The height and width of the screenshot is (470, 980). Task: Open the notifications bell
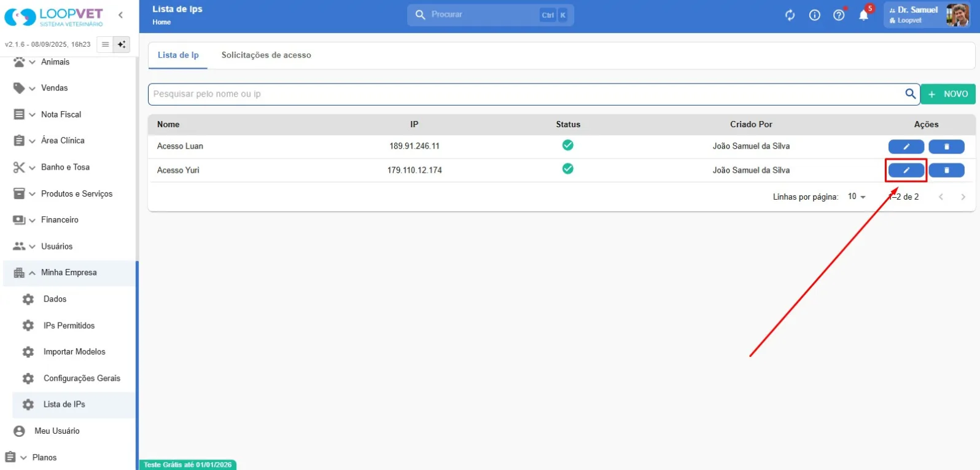tap(863, 15)
